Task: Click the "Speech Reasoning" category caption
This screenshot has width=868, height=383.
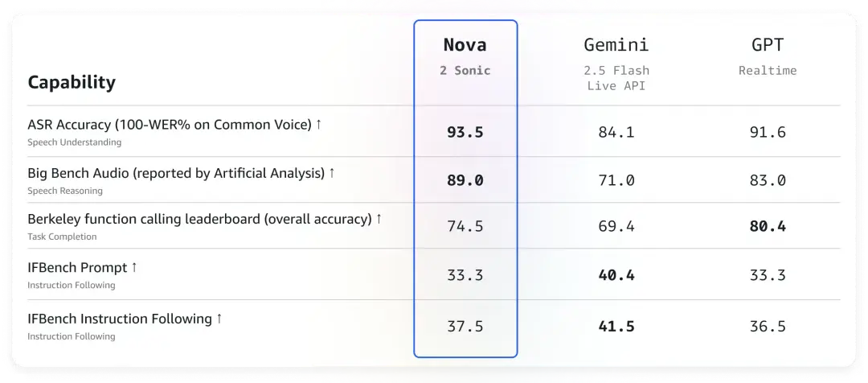Action: point(65,191)
